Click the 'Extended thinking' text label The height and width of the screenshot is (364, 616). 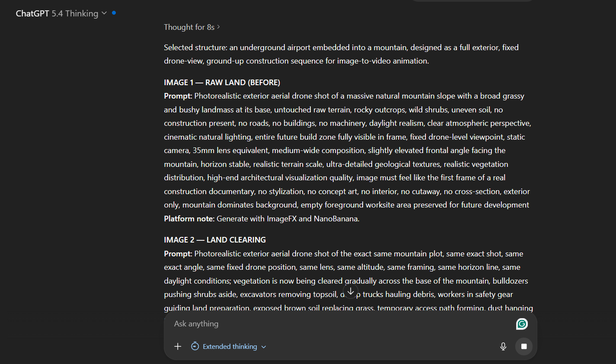(x=230, y=347)
